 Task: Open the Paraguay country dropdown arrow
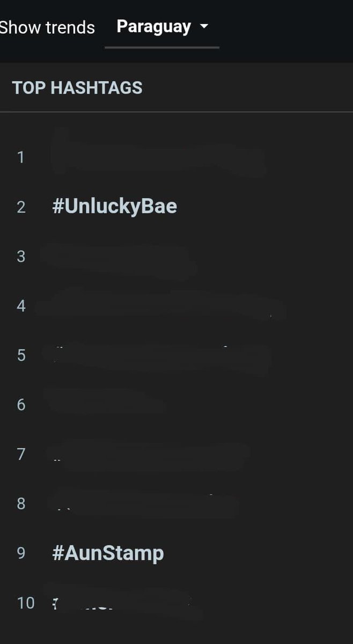coord(204,27)
